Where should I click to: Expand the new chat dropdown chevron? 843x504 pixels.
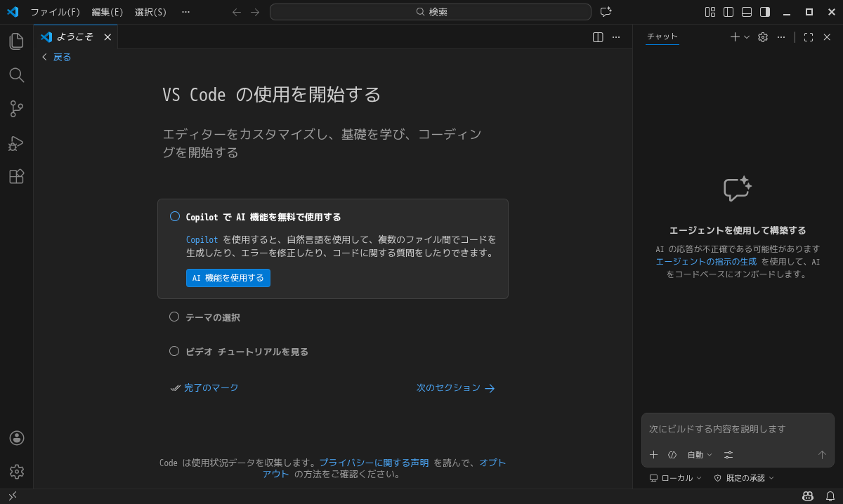(x=747, y=37)
